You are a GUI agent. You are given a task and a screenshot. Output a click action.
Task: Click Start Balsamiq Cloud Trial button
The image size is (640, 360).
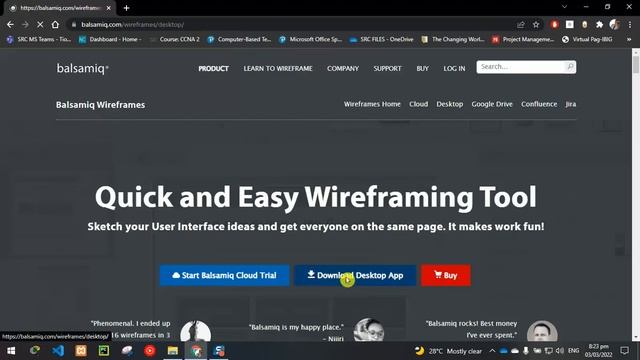point(224,276)
